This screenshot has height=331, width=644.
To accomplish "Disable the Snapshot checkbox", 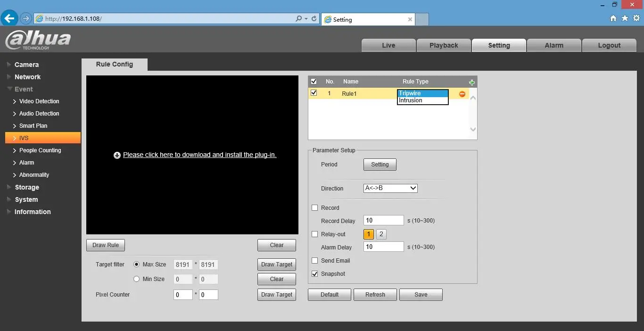I will [315, 274].
